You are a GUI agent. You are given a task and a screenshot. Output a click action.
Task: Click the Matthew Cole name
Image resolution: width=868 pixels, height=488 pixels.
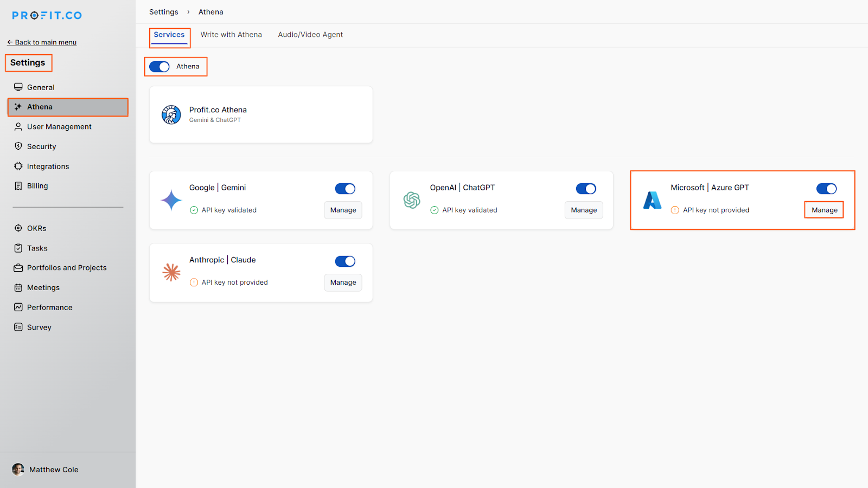pos(54,470)
